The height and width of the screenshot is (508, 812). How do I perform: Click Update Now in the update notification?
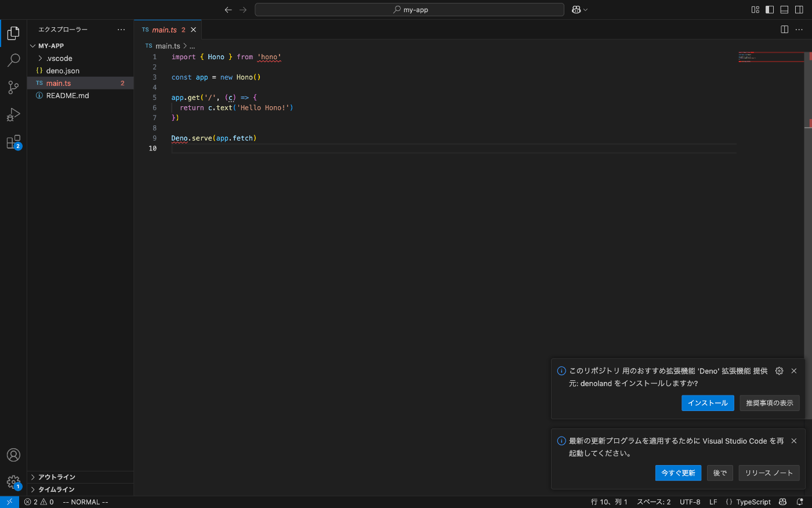[679, 473]
